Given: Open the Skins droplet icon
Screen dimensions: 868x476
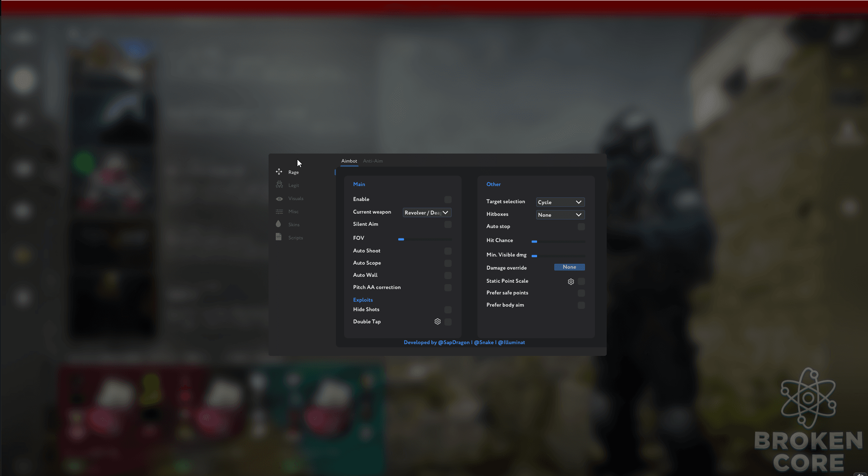Looking at the screenshot, I should (278, 224).
